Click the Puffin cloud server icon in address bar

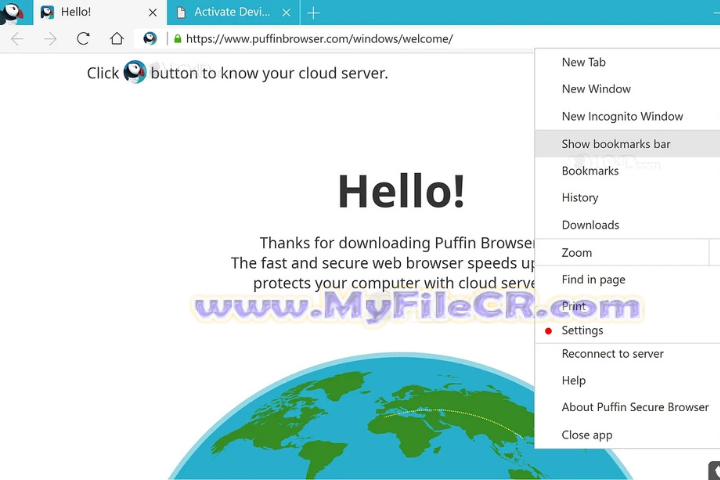(x=150, y=39)
